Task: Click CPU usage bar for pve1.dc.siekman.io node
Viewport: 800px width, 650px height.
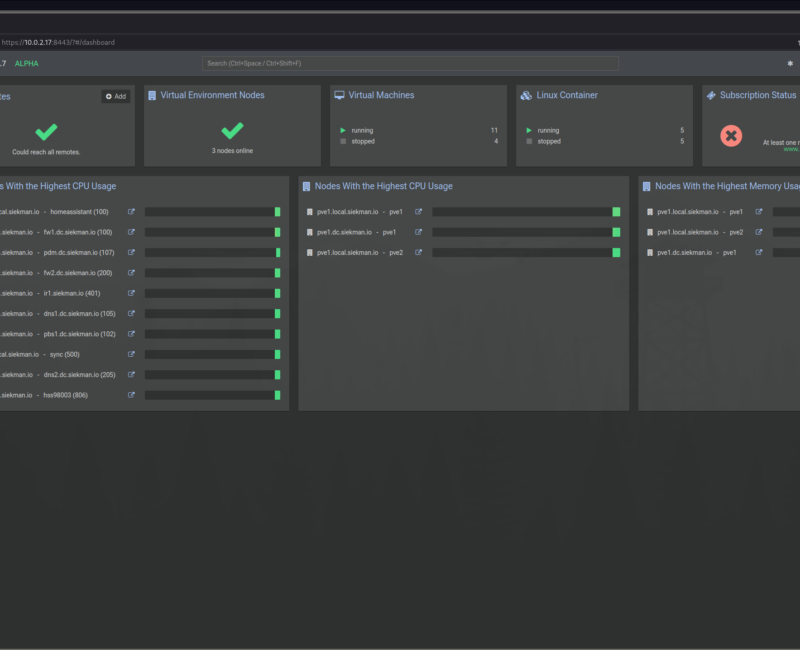Action: pos(526,232)
